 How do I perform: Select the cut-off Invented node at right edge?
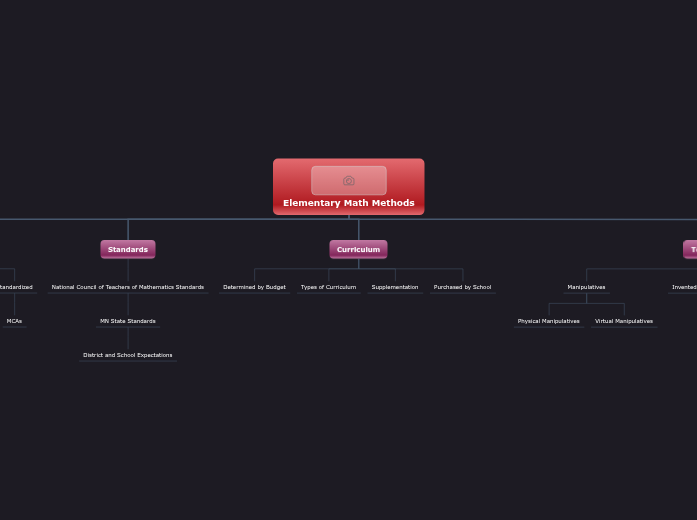(685, 287)
